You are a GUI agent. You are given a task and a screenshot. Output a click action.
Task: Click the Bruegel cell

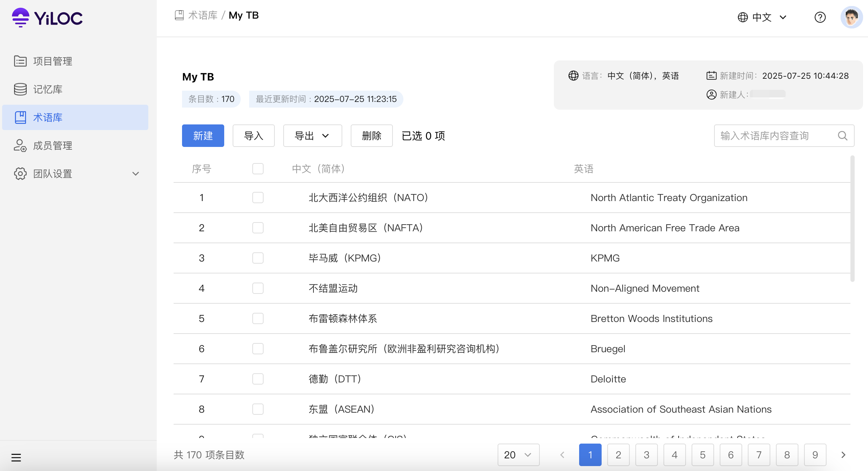[x=608, y=349]
